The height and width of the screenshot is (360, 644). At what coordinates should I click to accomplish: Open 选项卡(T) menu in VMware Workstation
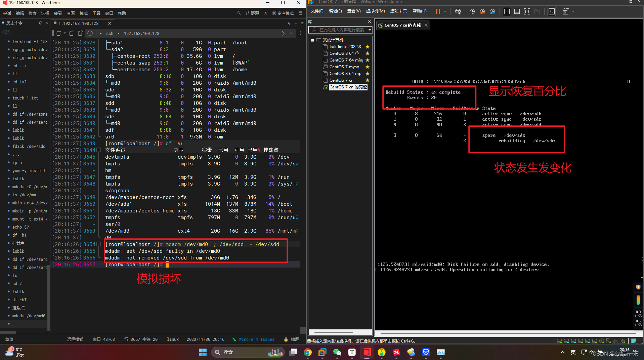click(x=398, y=11)
